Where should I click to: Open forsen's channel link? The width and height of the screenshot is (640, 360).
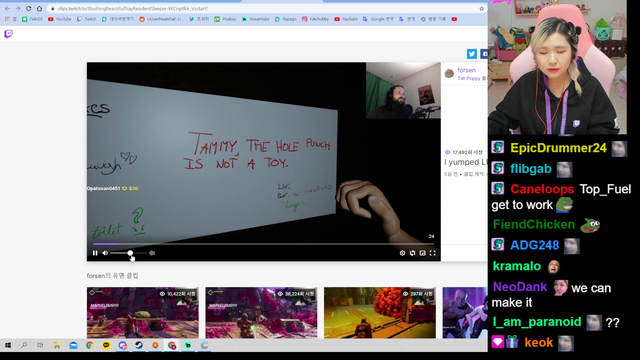click(x=467, y=70)
